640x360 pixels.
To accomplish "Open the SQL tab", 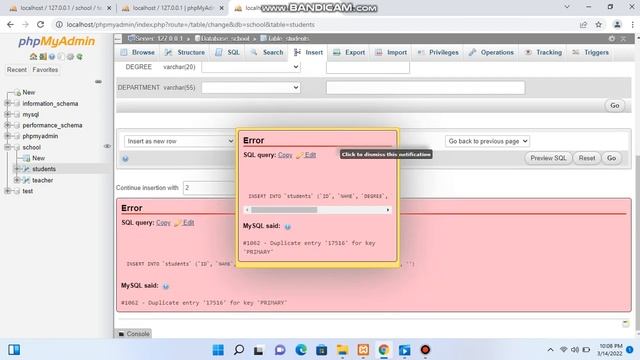I will coord(227,52).
